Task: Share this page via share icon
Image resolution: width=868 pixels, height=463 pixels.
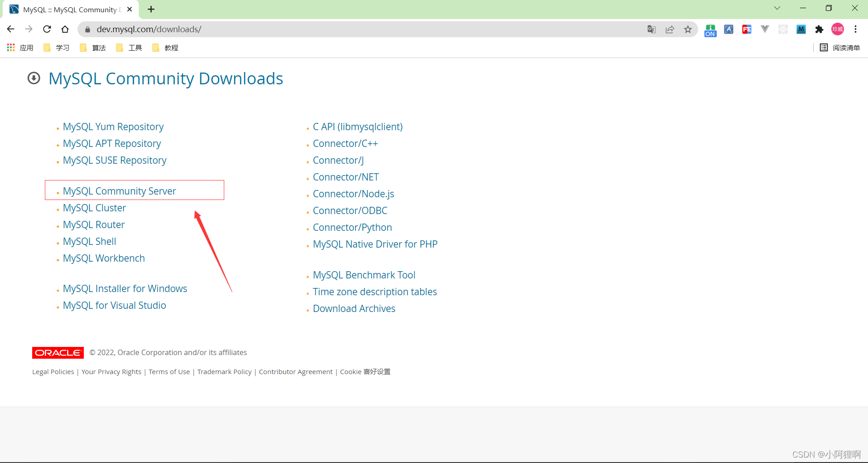Action: (x=670, y=29)
